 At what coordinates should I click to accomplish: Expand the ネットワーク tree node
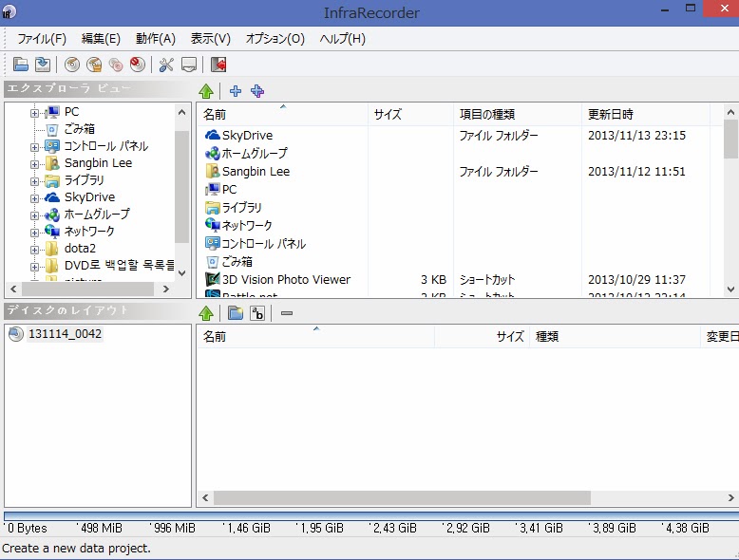pos(34,233)
